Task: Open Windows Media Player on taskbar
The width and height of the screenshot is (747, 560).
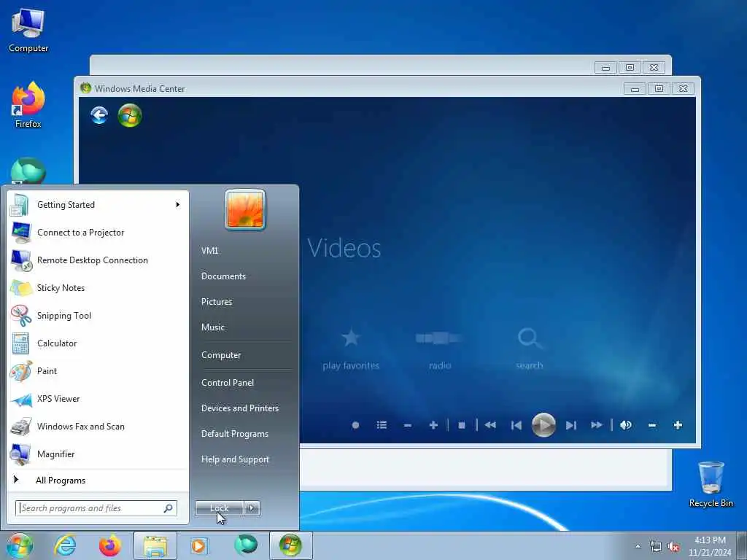Action: [x=199, y=545]
